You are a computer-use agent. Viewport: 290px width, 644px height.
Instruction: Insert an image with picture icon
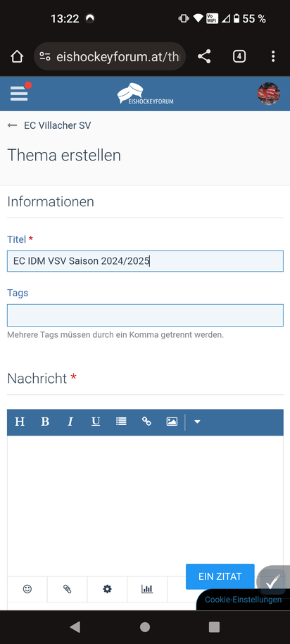point(172,422)
